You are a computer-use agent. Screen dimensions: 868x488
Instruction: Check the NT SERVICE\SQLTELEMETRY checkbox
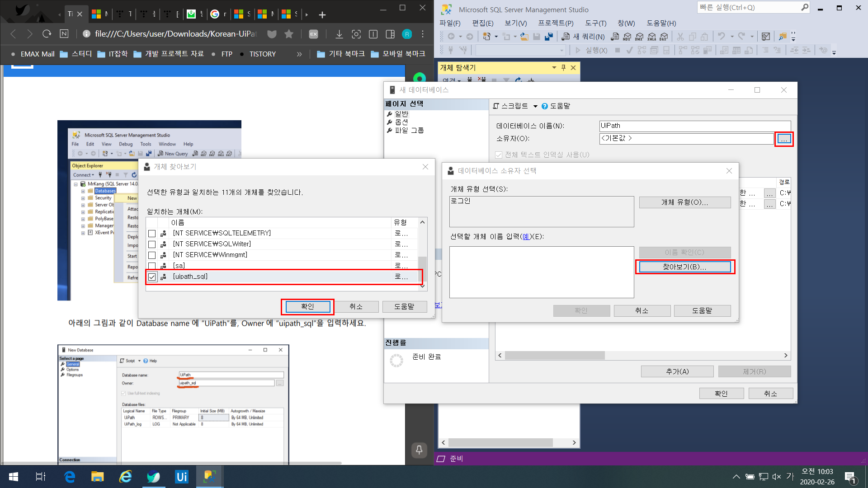152,234
